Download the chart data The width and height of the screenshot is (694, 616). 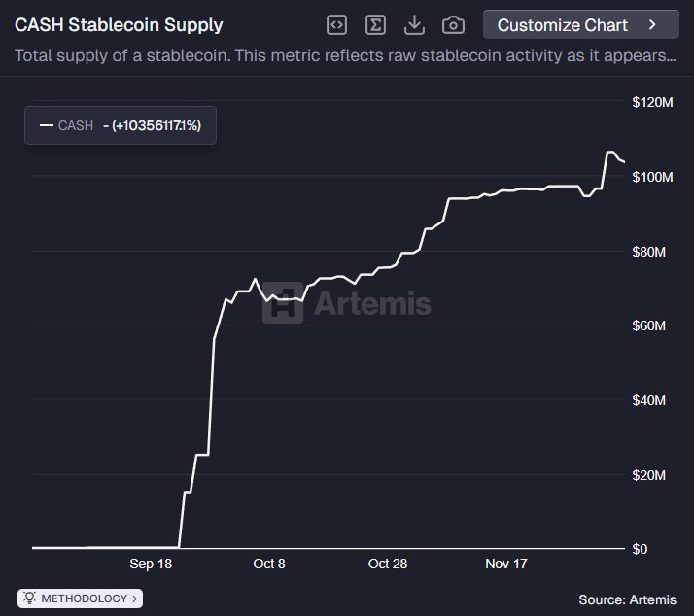pos(414,25)
